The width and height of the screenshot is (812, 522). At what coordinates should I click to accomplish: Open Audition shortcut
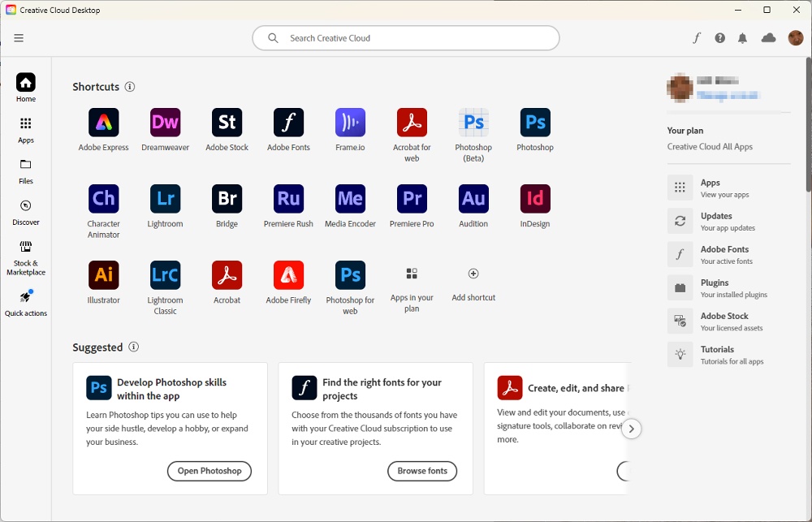[x=473, y=199]
